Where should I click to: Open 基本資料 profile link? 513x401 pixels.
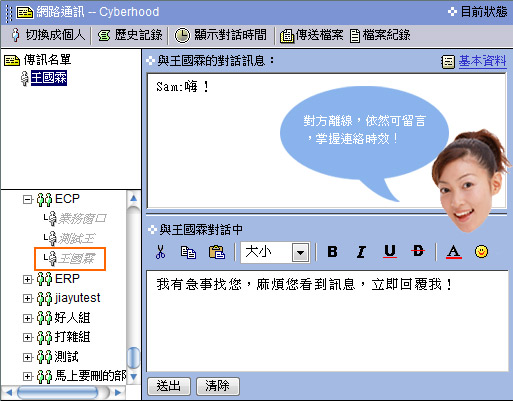(482, 61)
